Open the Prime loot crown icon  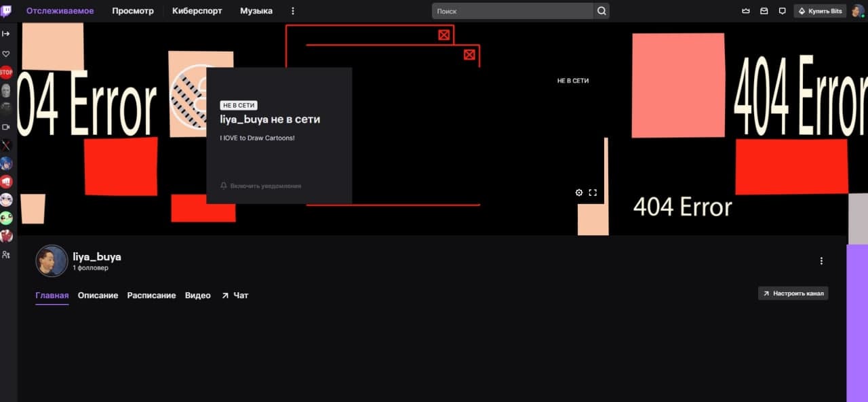click(x=747, y=11)
